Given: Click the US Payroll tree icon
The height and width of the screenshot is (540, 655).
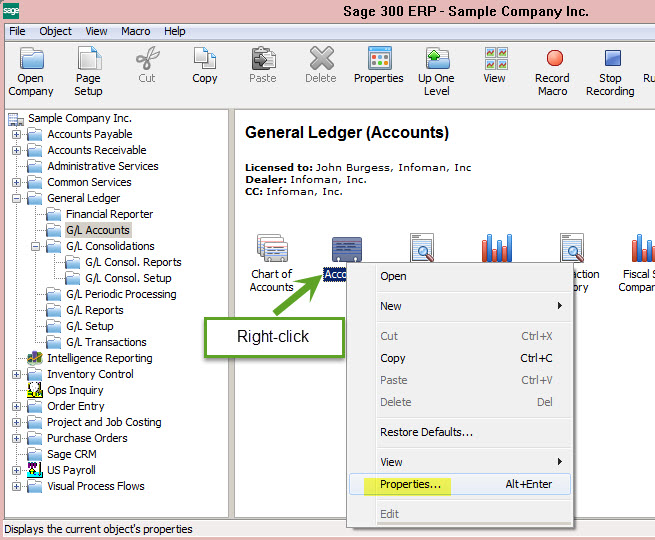Looking at the screenshot, I should (35, 470).
